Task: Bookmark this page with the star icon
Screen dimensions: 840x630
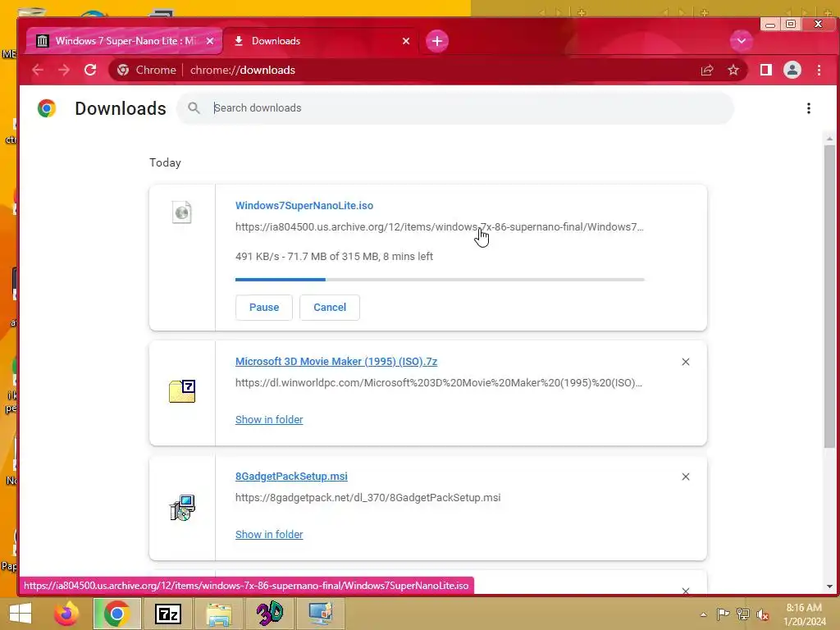Action: [733, 70]
